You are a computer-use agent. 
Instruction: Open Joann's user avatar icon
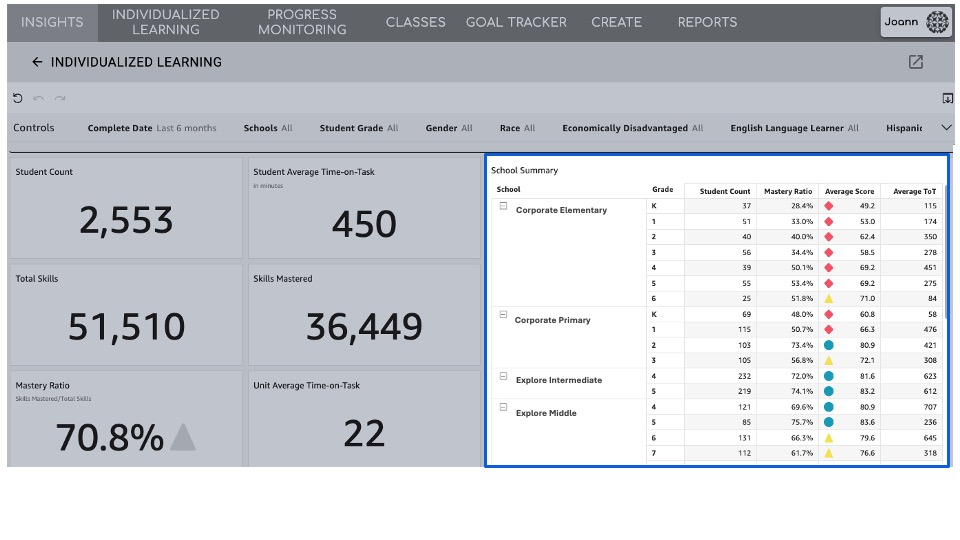tap(937, 22)
